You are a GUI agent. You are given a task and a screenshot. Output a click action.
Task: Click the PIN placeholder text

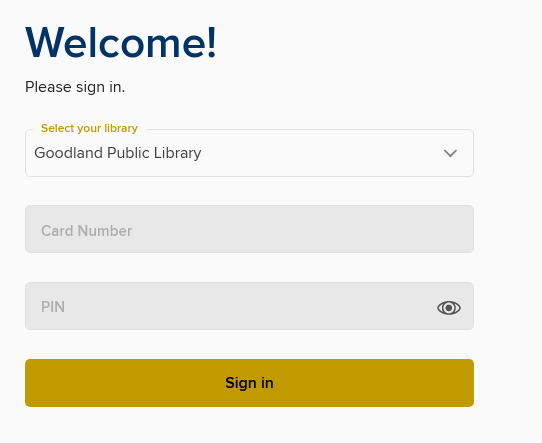tap(53, 307)
